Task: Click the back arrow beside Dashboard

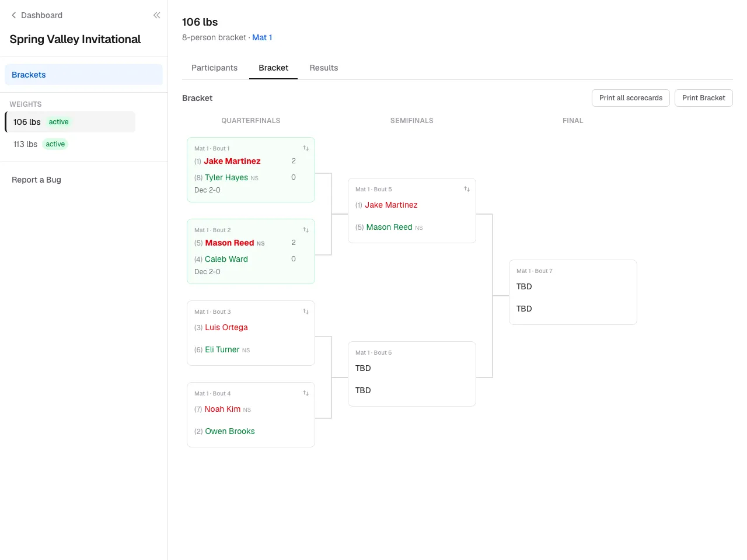Action: point(14,15)
